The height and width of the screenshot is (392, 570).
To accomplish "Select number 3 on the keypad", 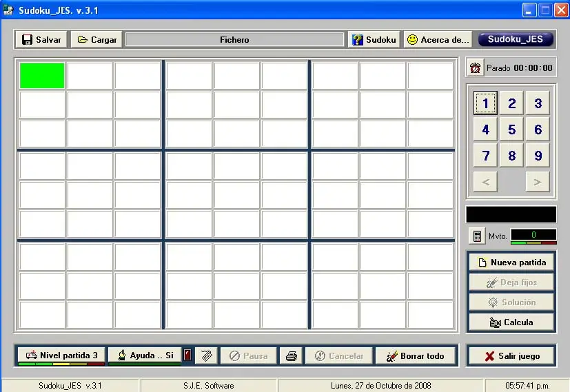I will pos(538,103).
